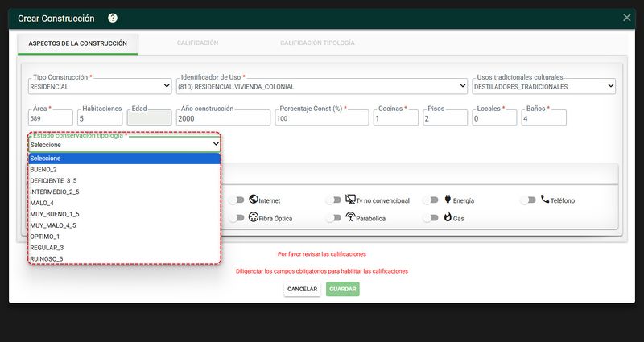Viewport: 644px width, 342px height.
Task: Choose INTERMEDIO_2_5 from the list
Action: (x=125, y=192)
